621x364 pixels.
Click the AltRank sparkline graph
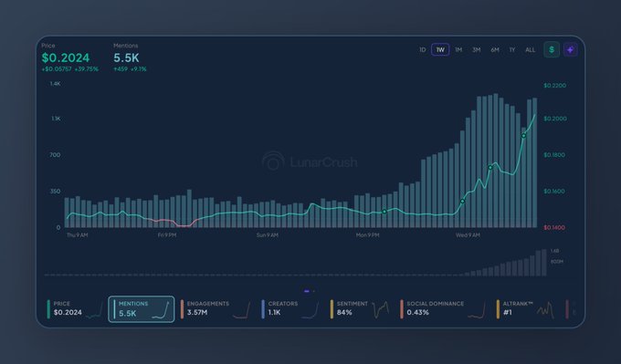coord(545,310)
